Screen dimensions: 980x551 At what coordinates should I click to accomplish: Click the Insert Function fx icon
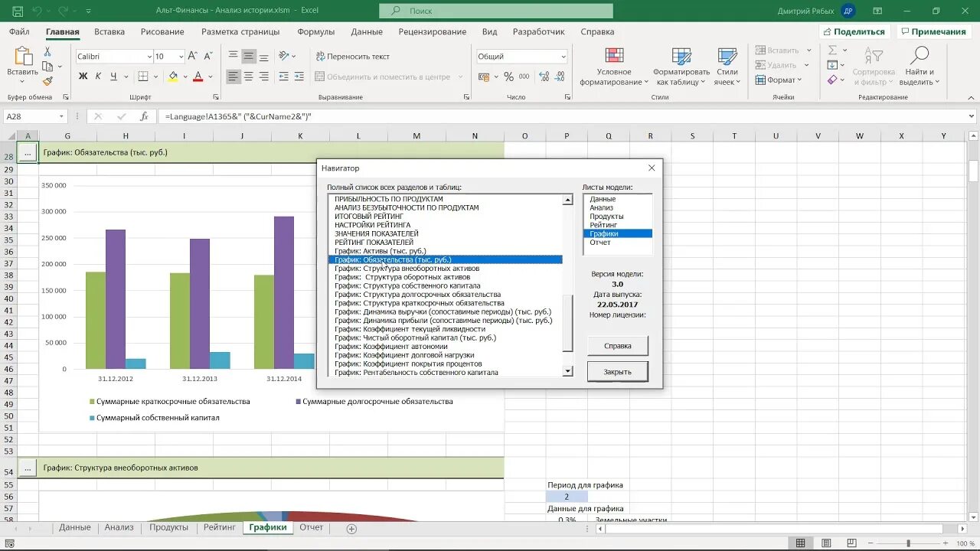tap(144, 116)
